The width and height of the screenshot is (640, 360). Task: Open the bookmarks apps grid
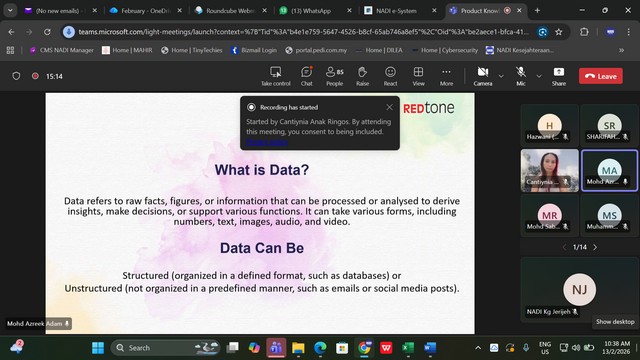pos(11,50)
